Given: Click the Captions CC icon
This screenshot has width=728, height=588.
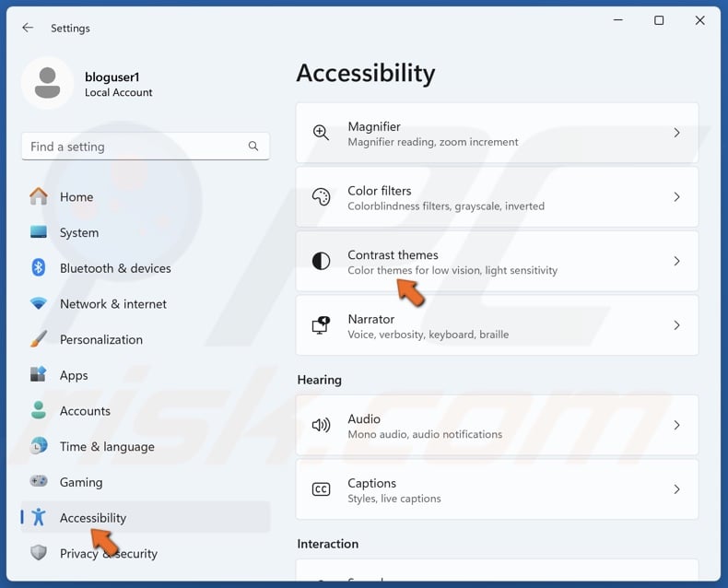Looking at the screenshot, I should coord(321,489).
